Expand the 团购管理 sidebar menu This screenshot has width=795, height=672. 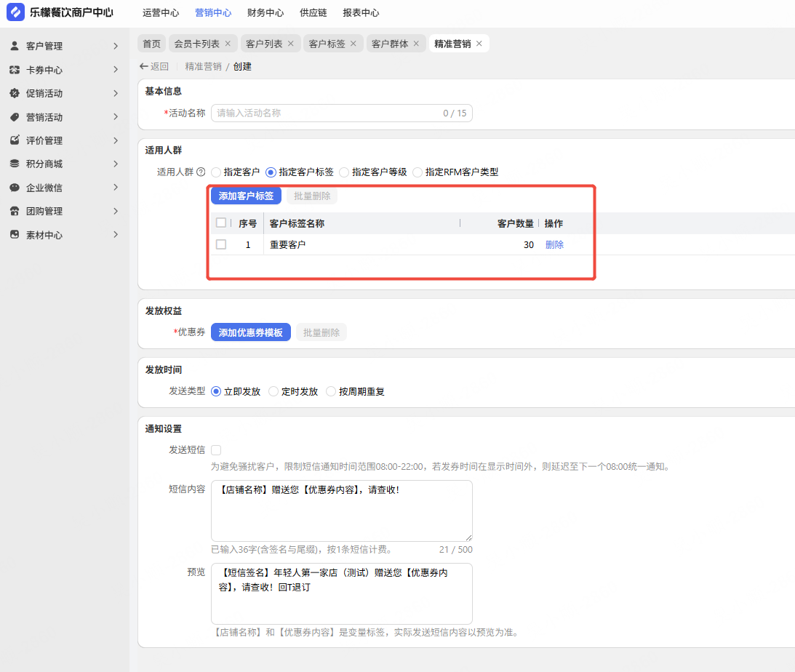[x=116, y=211]
